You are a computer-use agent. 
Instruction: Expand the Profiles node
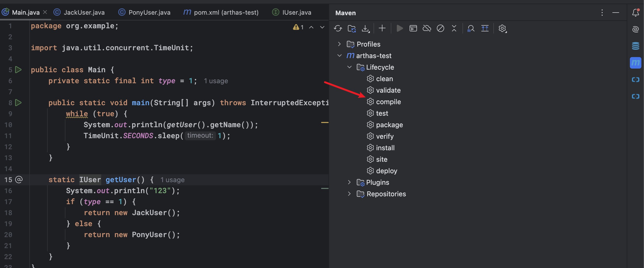pos(339,44)
